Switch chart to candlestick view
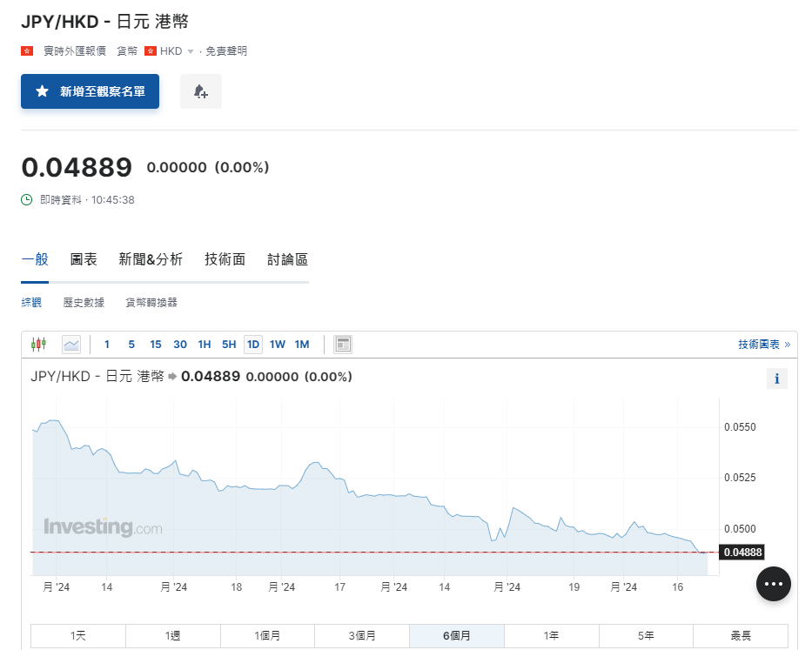812x650 pixels. tap(38, 344)
